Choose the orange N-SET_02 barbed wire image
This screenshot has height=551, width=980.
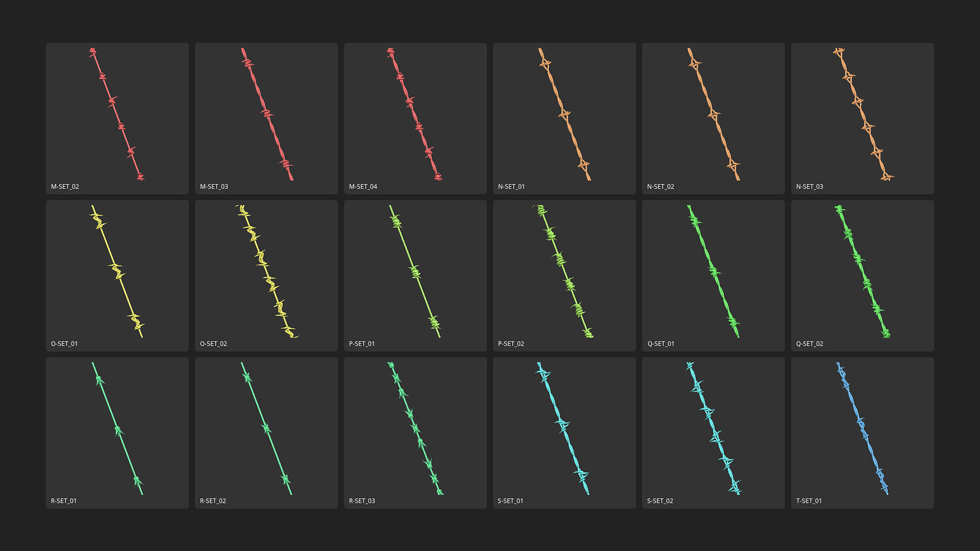[713, 114]
